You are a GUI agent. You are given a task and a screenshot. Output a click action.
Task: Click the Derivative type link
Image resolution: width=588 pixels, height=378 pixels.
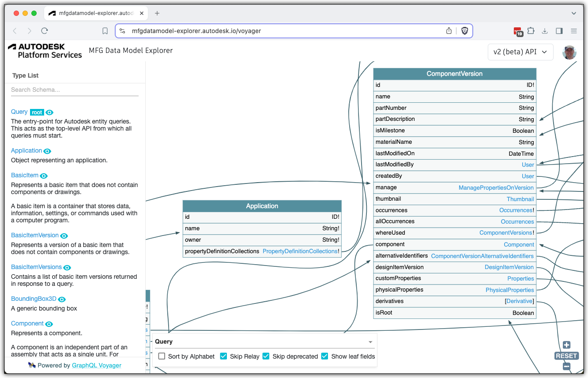[x=520, y=301]
